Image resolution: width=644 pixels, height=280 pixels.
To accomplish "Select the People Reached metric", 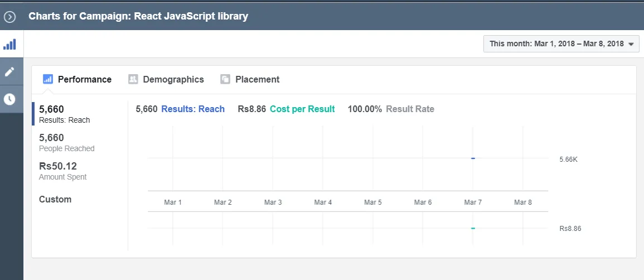I will click(x=66, y=142).
